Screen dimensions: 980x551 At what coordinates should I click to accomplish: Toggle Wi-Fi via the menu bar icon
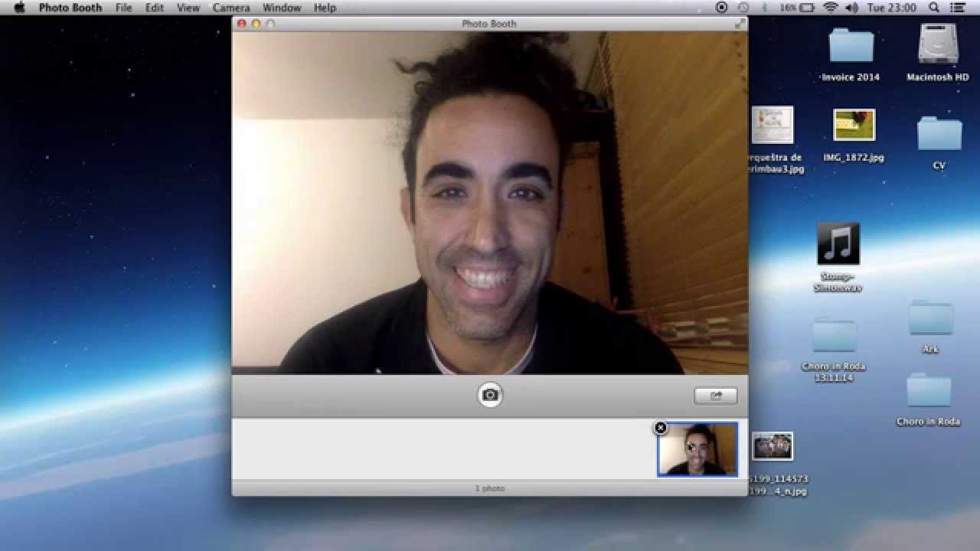(830, 8)
